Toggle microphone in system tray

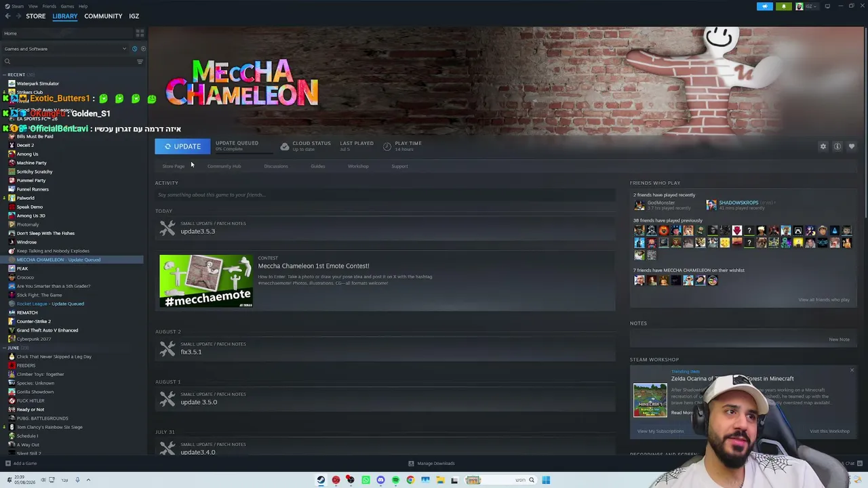tap(77, 480)
